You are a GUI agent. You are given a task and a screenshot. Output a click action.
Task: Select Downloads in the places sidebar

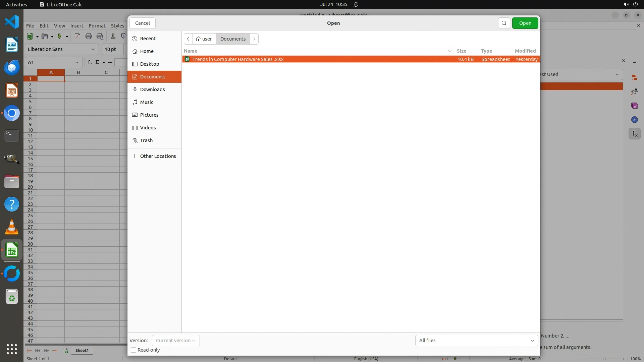coord(153,89)
